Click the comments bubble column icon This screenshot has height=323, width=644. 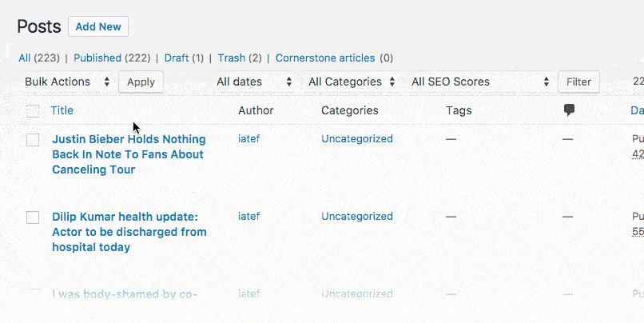(569, 110)
